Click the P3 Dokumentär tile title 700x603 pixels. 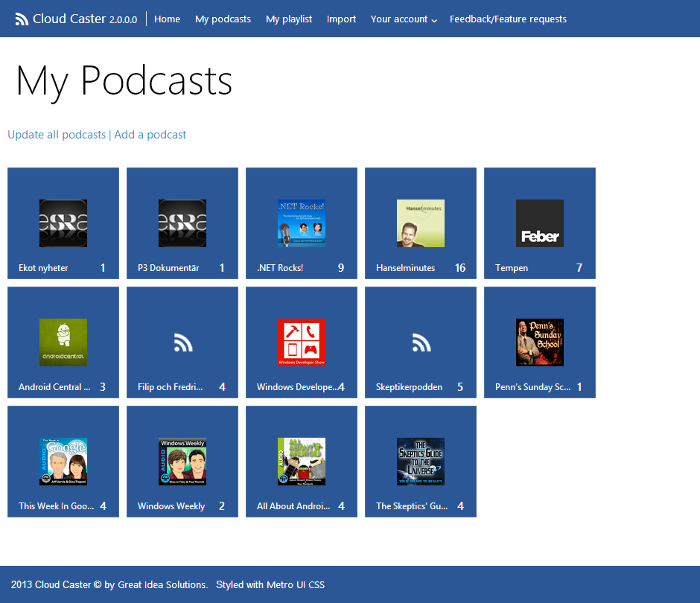(168, 268)
